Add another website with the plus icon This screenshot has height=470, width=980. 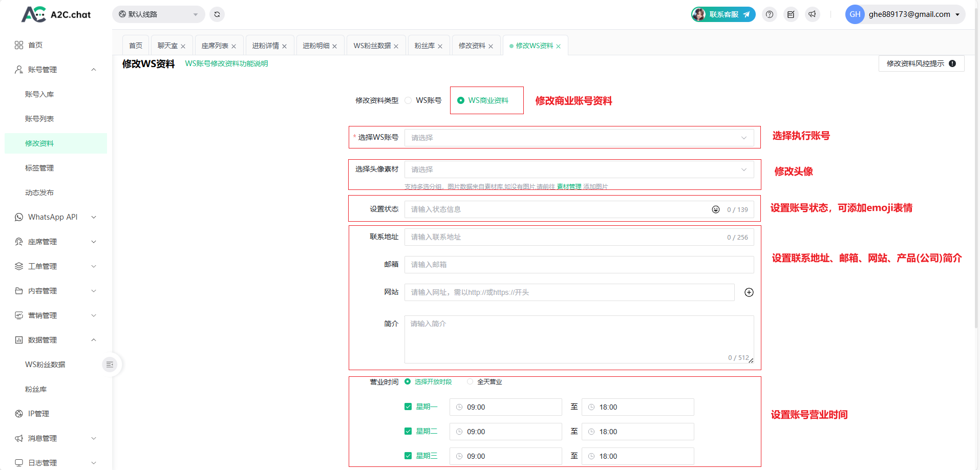click(749, 292)
